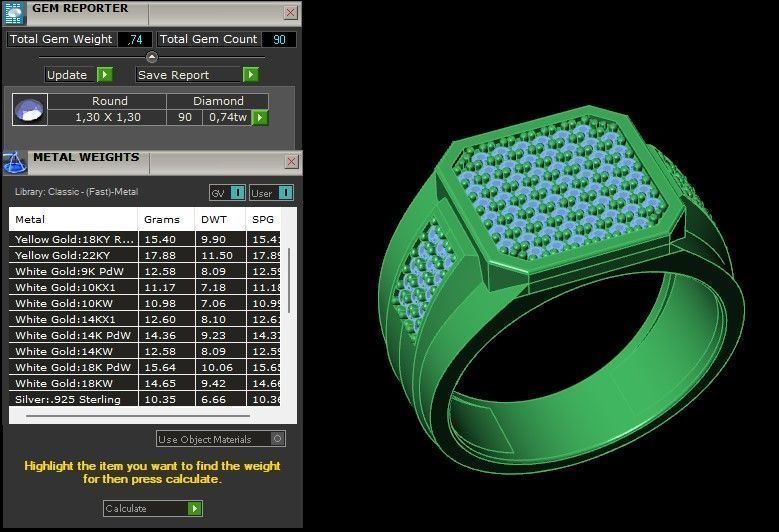Click the 15.40 grams value

click(160, 239)
